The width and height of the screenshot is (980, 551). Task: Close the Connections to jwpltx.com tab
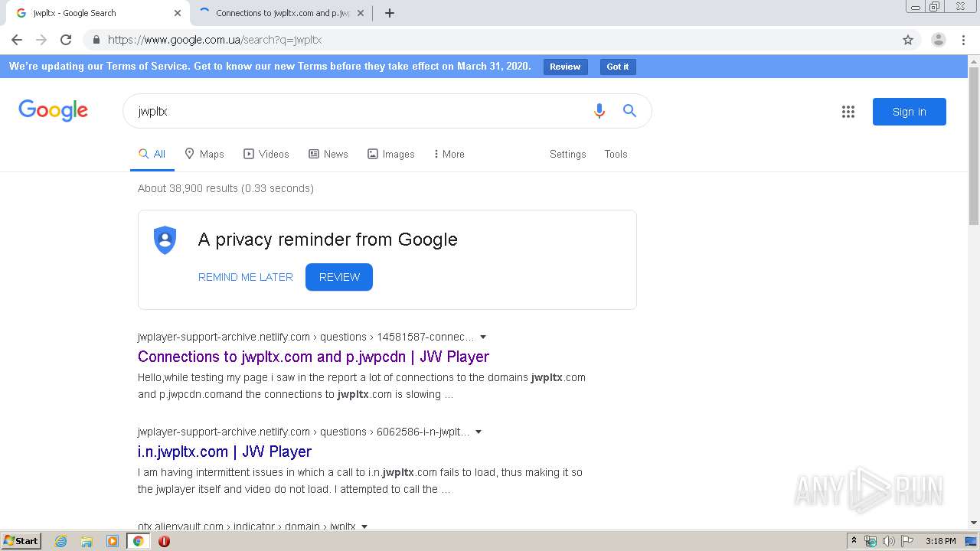(360, 13)
